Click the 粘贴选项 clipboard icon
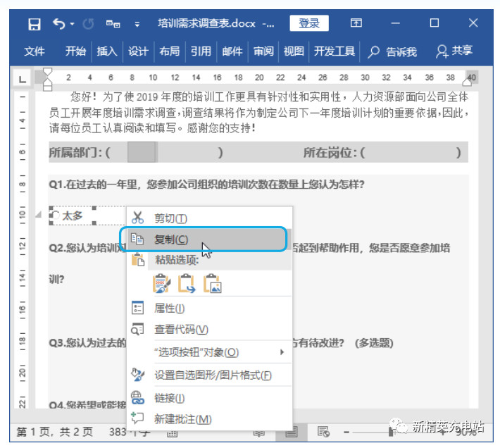The image size is (500, 448). pos(138,259)
